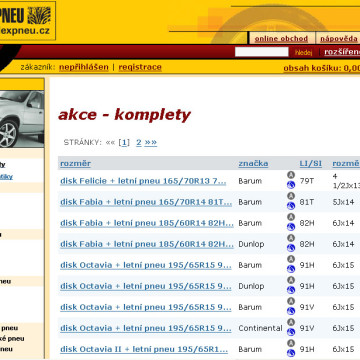Sort table by rozměr column header
Image resolution: width=360 pixels, height=360 pixels.
coord(75,163)
